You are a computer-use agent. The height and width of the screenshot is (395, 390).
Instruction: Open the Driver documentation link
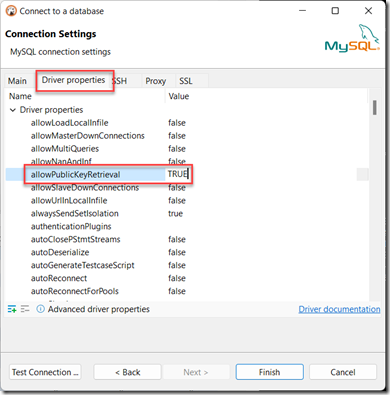(x=339, y=309)
